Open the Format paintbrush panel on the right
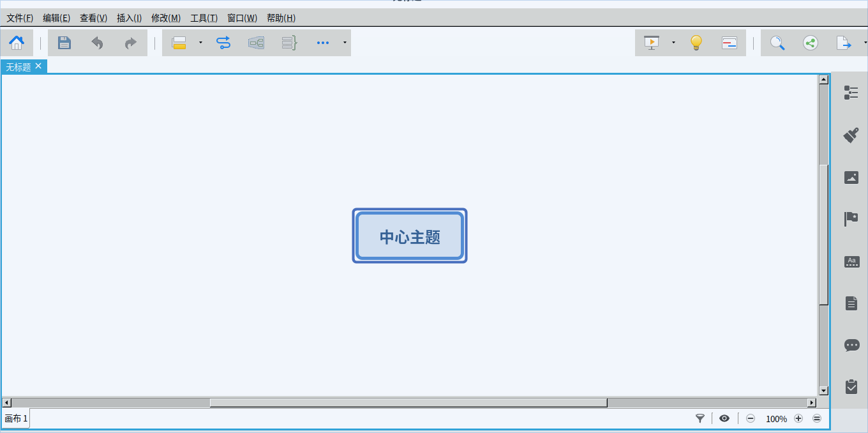The width and height of the screenshot is (868, 433). (x=851, y=135)
